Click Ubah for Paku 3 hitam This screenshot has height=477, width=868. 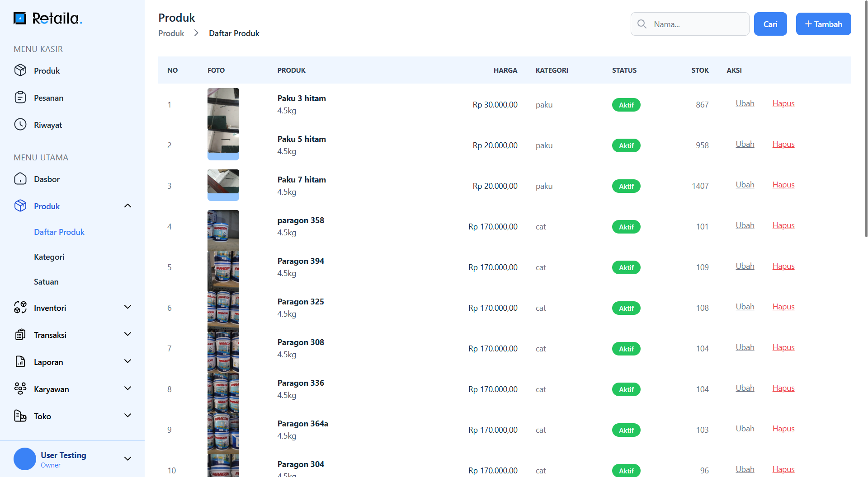coord(745,103)
